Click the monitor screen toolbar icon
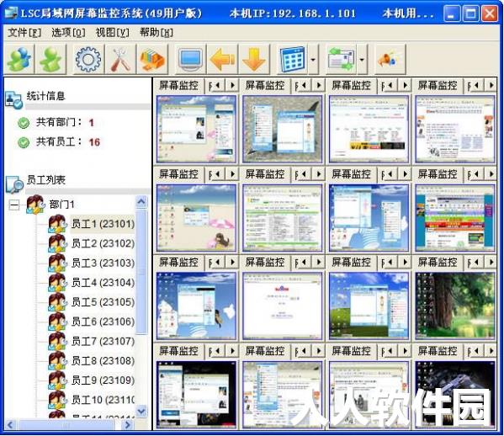This screenshot has height=436, width=504. (x=191, y=59)
